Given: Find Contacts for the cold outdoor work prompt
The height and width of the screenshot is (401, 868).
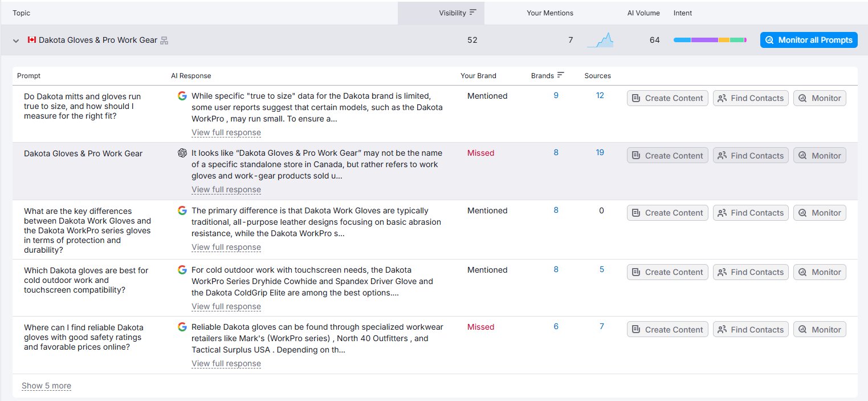Looking at the screenshot, I should (x=751, y=272).
